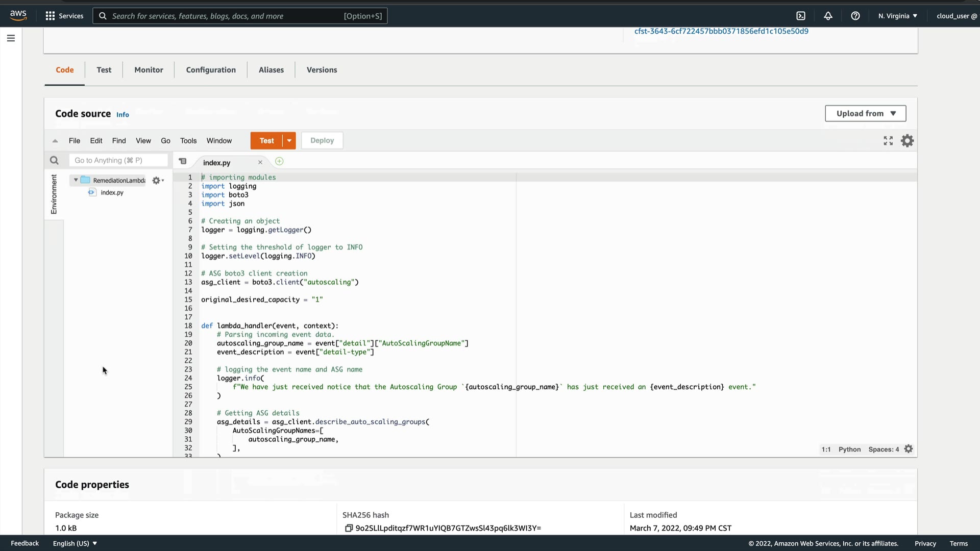Open the Code source Info link
Screen dimensions: 980x551
[122, 115]
